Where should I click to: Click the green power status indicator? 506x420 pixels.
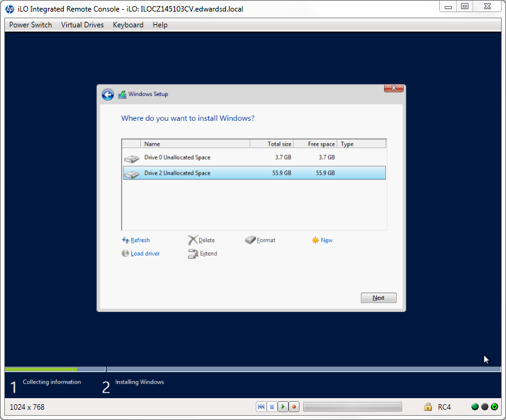tap(474, 407)
